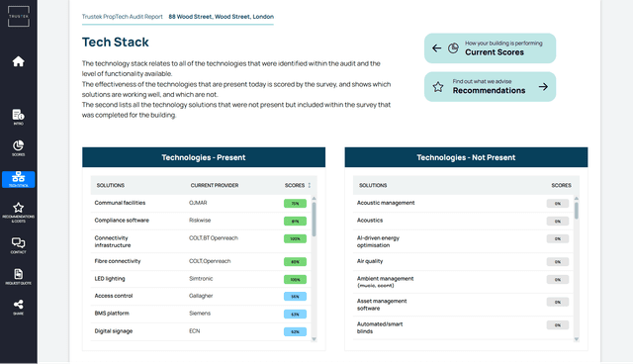Viewport: 633px width, 364px height.
Task: Select AI-driven energy optimisation row
Action: pos(463,241)
